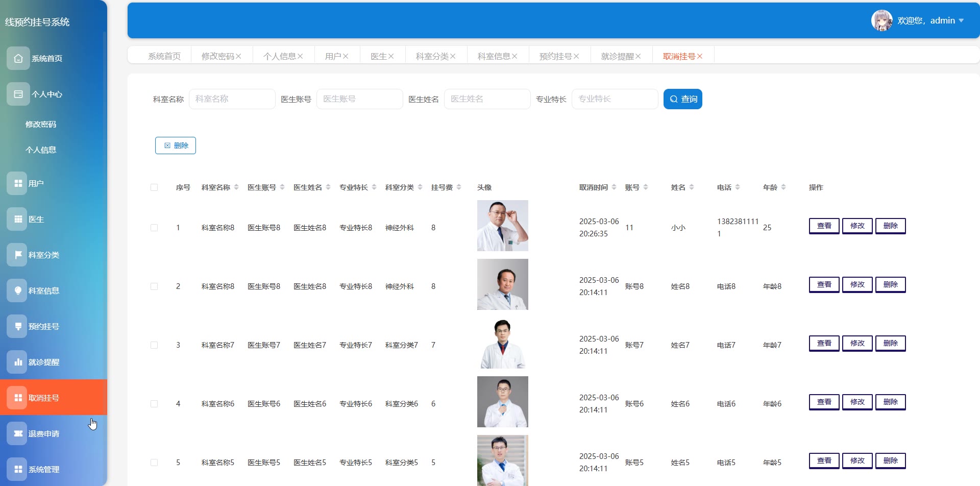Click 修改 for row 2
The height and width of the screenshot is (486, 980).
[x=857, y=284]
